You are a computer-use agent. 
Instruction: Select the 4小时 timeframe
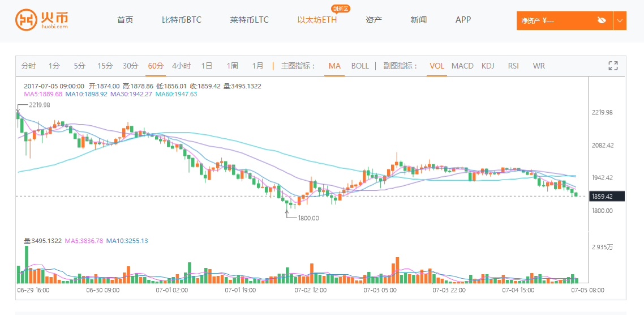coord(182,66)
